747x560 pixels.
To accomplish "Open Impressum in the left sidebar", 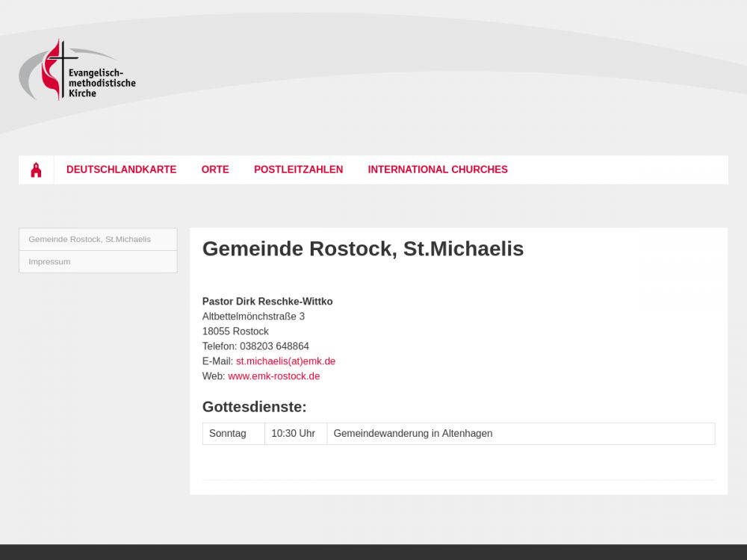I will [49, 262].
